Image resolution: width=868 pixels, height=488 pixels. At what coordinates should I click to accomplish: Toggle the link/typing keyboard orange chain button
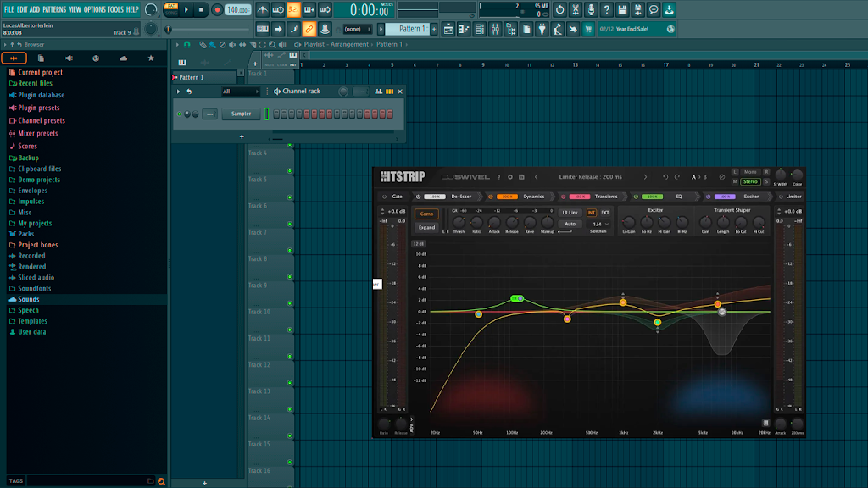[309, 30]
